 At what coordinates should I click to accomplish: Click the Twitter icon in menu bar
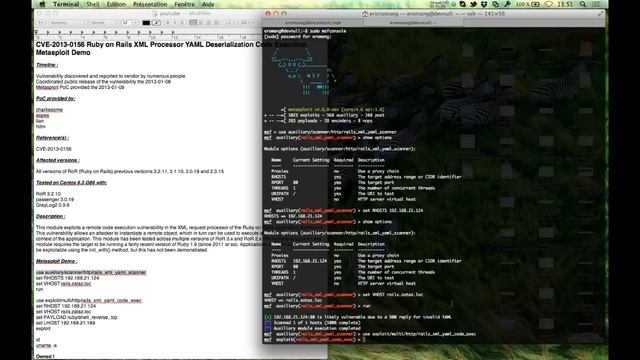pyautogui.click(x=473, y=4)
